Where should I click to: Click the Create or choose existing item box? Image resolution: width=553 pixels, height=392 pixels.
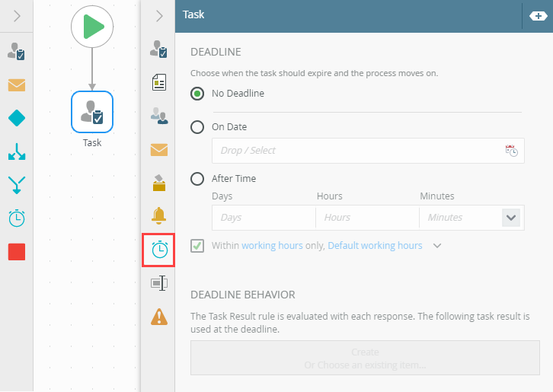[365, 358]
